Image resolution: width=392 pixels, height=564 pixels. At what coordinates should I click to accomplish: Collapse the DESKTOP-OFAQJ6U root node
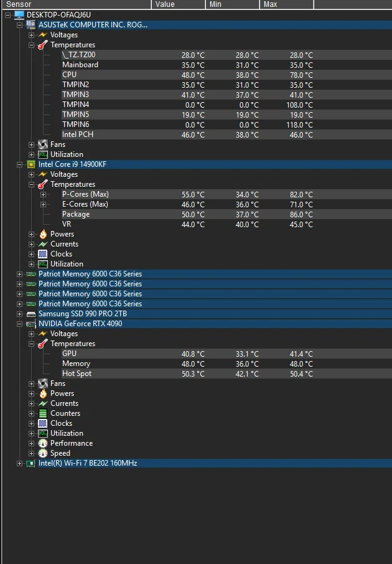tap(7, 15)
